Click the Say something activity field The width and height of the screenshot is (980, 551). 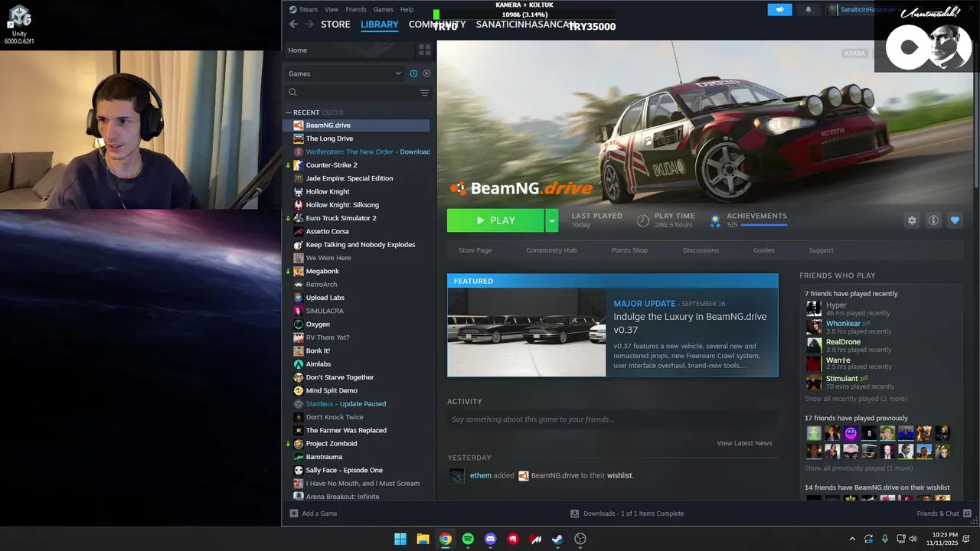click(x=612, y=419)
